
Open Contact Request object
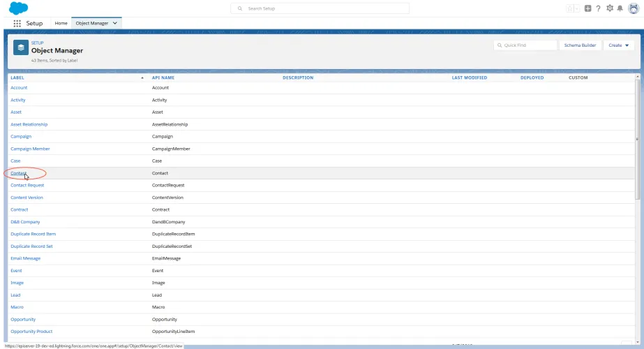tap(27, 185)
